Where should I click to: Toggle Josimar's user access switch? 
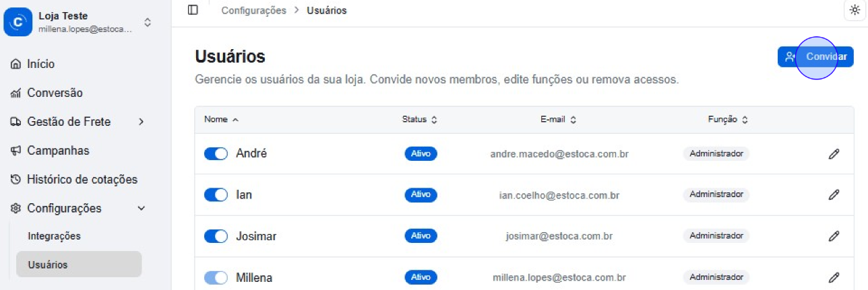tap(216, 236)
